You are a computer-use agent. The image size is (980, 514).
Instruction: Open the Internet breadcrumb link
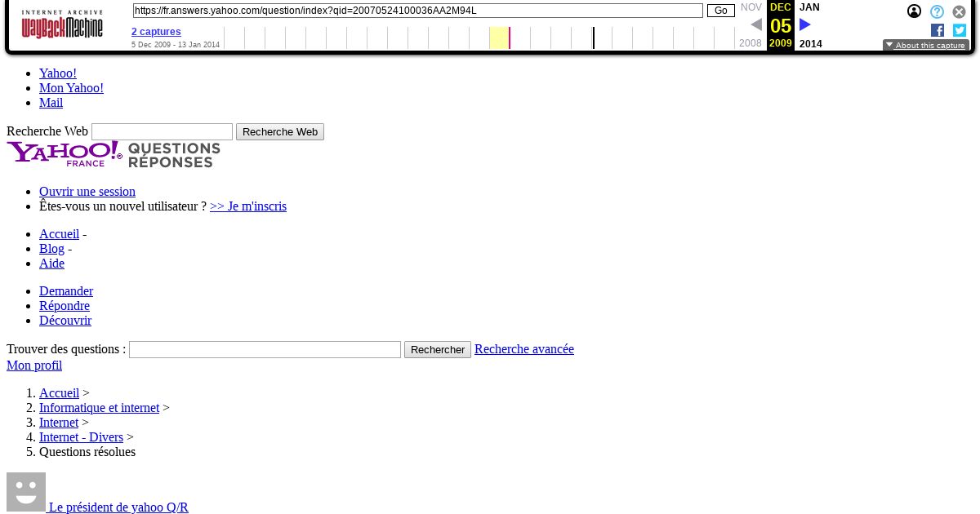[59, 423]
